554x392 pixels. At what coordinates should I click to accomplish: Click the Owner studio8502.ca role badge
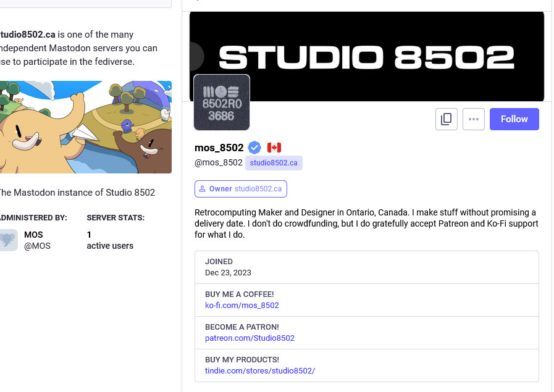pyautogui.click(x=241, y=189)
